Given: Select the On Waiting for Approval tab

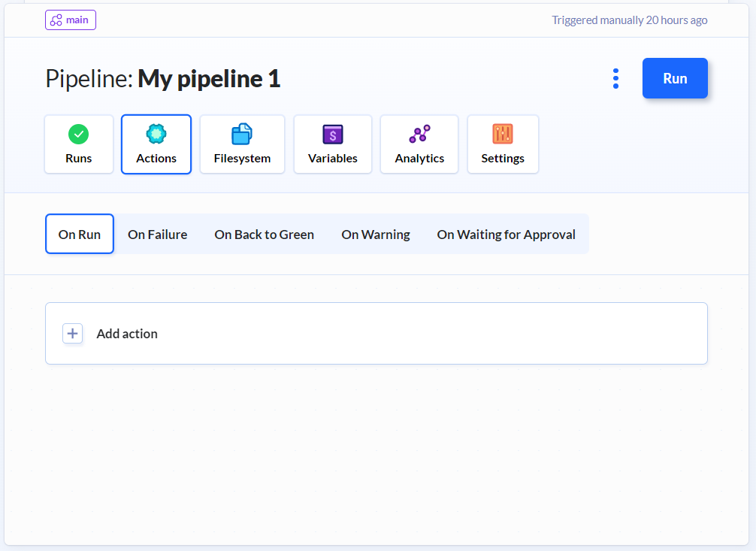Looking at the screenshot, I should [506, 235].
